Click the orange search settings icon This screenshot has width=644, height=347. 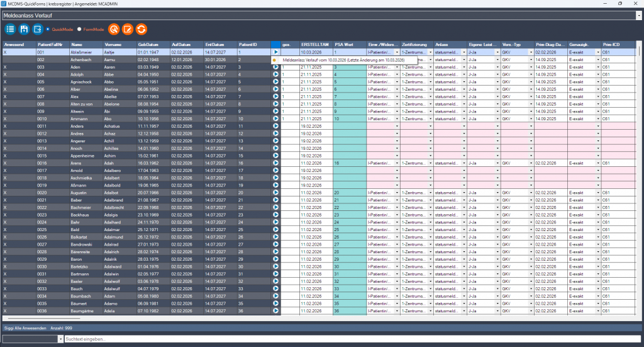pyautogui.click(x=113, y=29)
